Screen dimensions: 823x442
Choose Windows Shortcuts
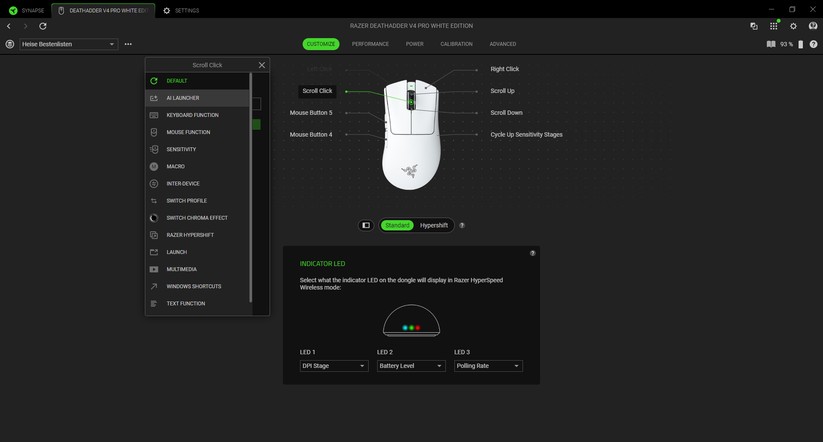[x=197, y=287]
